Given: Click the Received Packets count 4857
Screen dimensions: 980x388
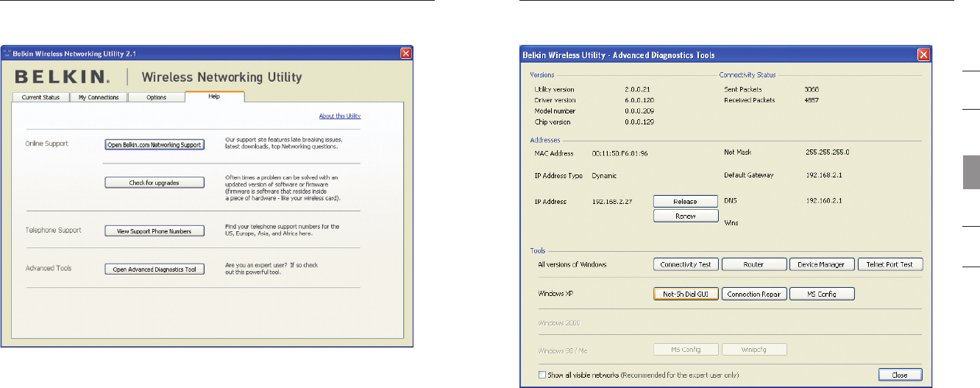Looking at the screenshot, I should (x=812, y=99).
